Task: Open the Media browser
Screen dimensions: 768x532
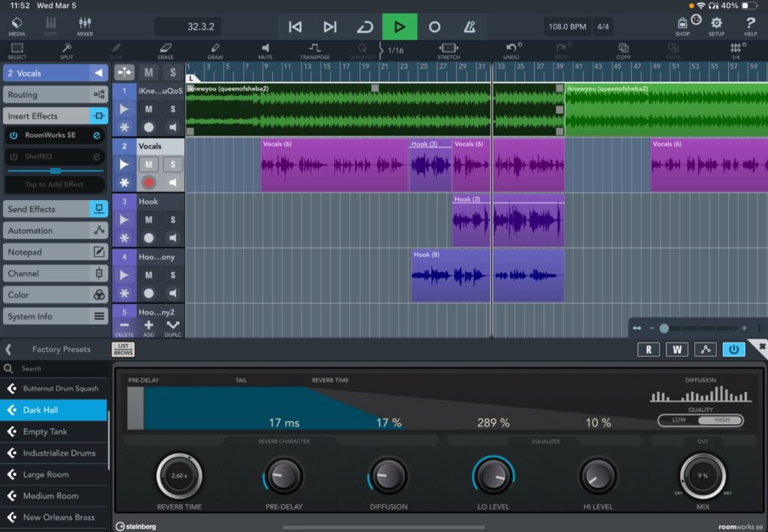Action: pyautogui.click(x=16, y=26)
